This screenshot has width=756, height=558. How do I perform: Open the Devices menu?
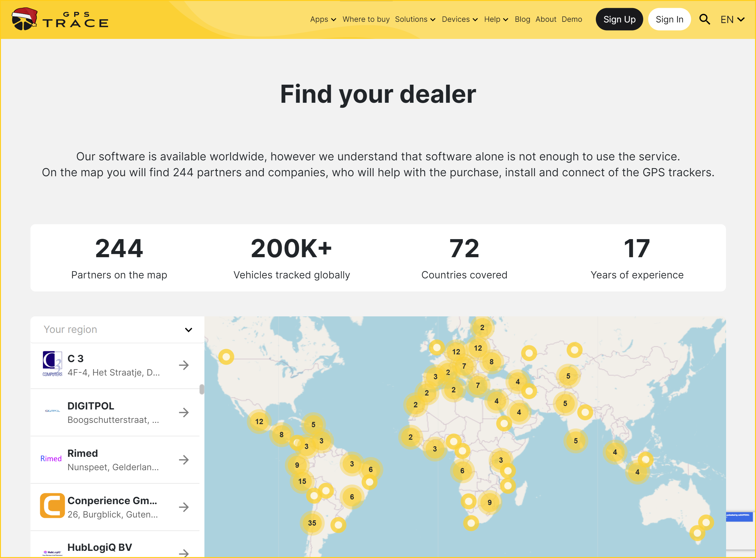(x=459, y=19)
